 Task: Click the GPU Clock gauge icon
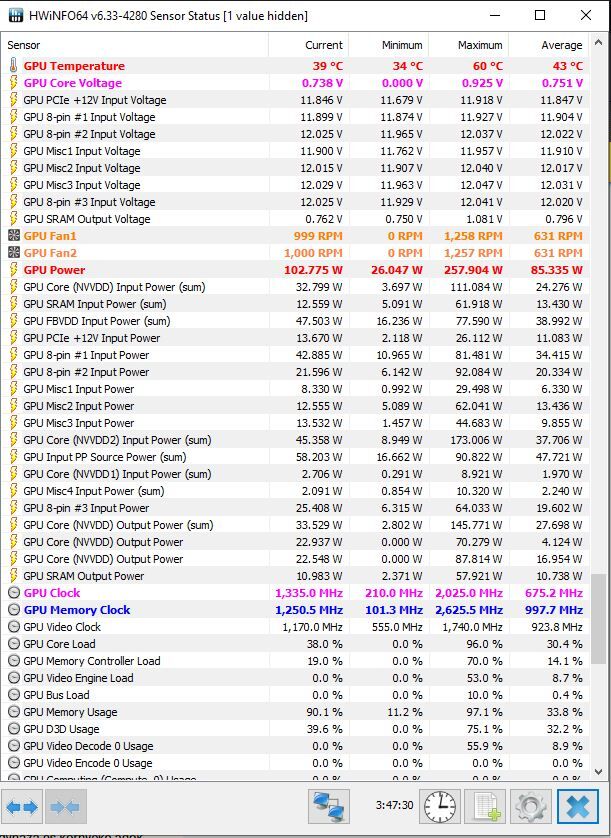tap(14, 593)
